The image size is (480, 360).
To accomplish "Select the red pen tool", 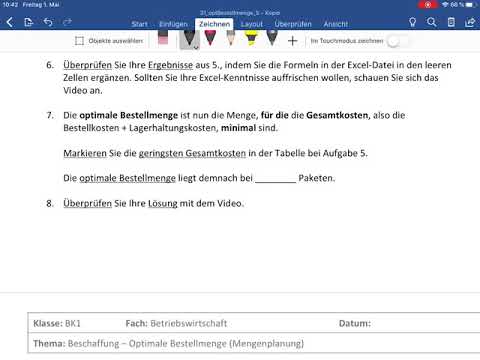I will (210, 37).
